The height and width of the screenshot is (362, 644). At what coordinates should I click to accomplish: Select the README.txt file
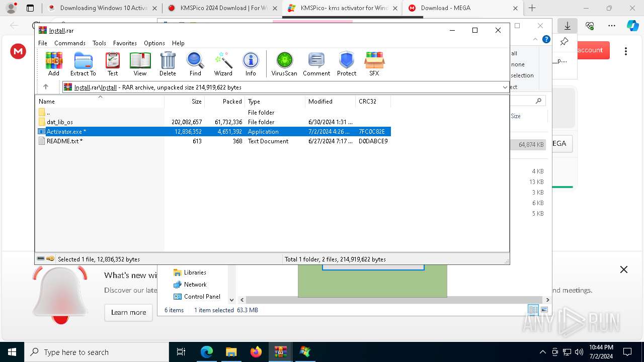point(213,141)
